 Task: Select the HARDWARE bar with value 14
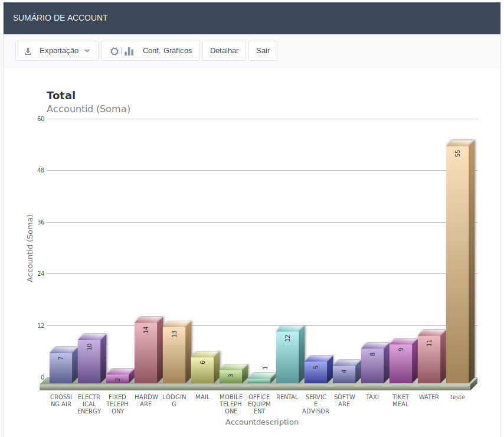tap(146, 353)
